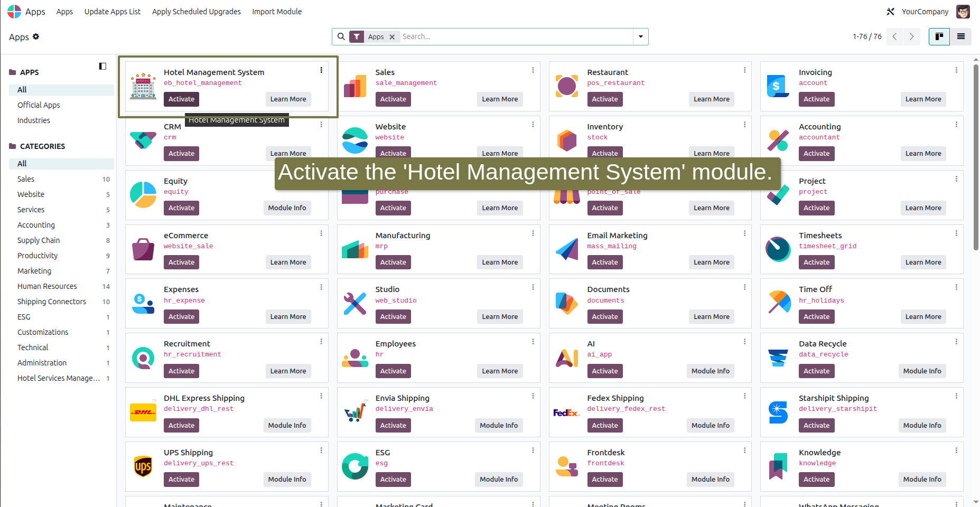The image size is (980, 507).
Task: Go to next page of apps
Action: point(911,36)
